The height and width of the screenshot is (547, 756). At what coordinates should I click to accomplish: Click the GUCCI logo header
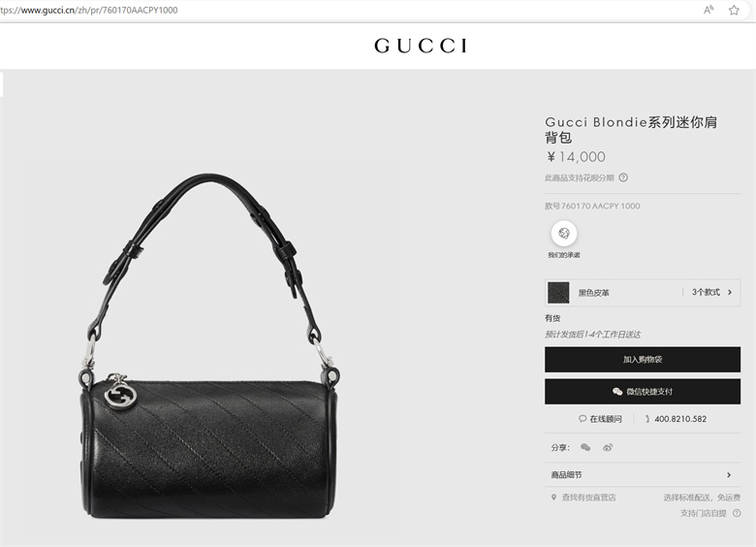(421, 46)
